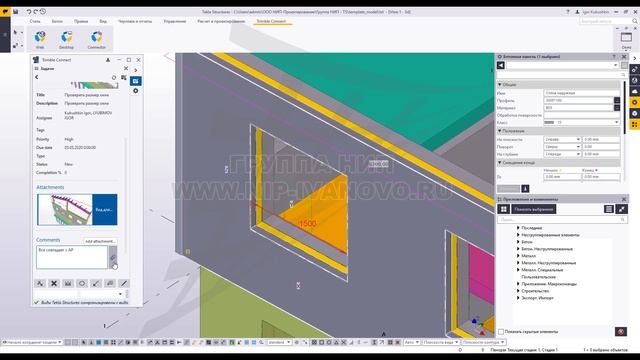Image resolution: width=640 pixels, height=360 pixels.
Task: Open the 'Управление' ribbon tab
Action: [175, 21]
